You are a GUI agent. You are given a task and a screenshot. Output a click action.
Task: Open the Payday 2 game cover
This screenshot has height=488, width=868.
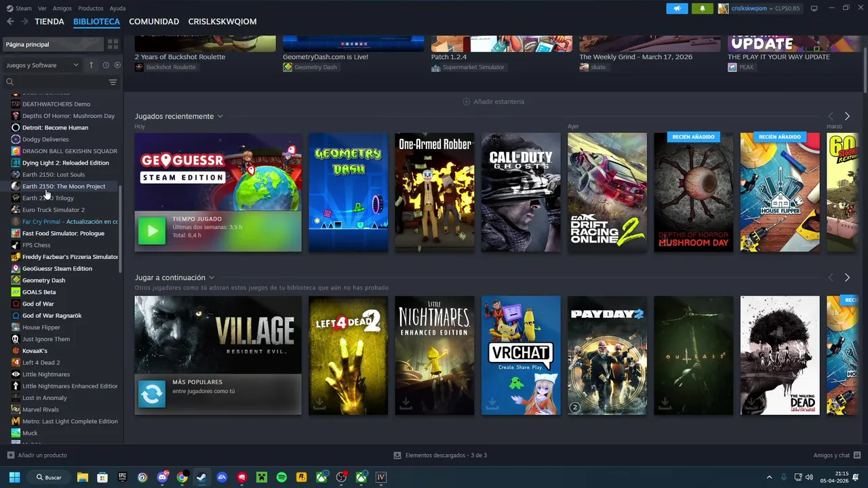(x=607, y=355)
